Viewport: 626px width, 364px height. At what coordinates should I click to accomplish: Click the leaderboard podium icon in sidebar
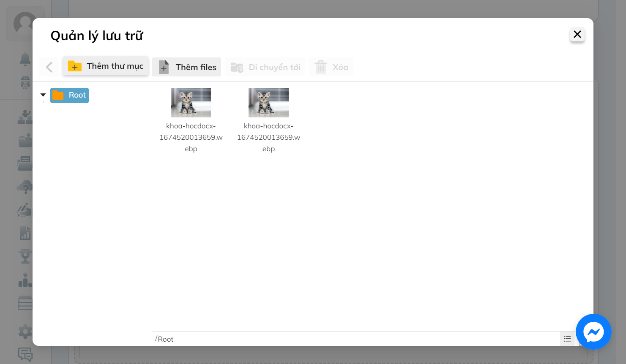25,280
